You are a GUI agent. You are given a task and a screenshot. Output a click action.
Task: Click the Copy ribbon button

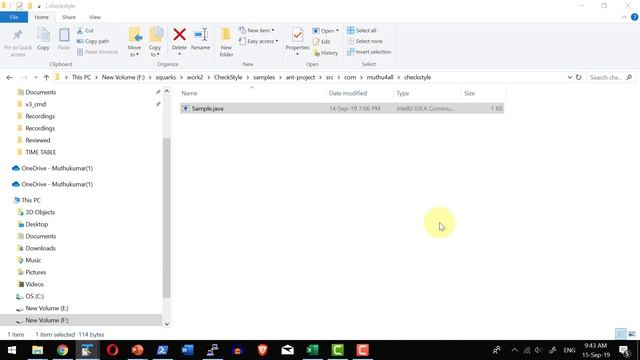pos(43,40)
